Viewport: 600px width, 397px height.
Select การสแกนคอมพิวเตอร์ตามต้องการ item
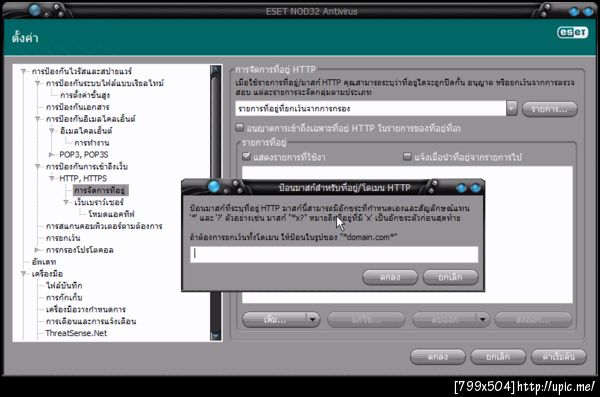tap(104, 226)
